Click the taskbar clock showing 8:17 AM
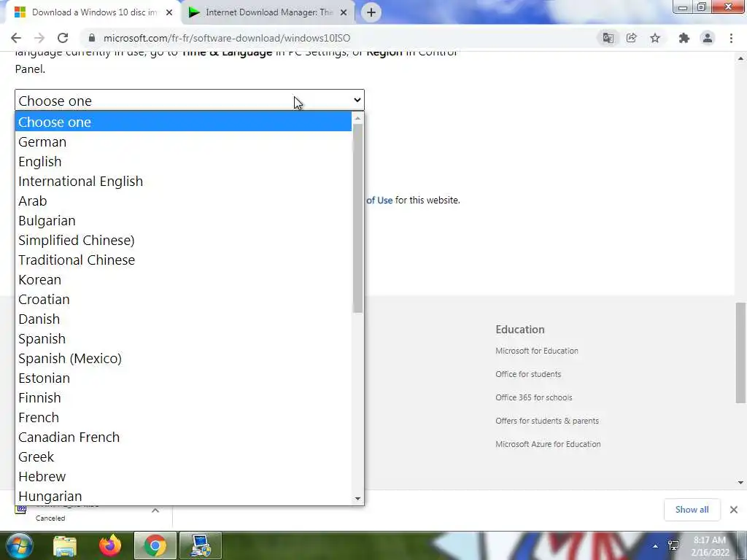 pos(710,546)
